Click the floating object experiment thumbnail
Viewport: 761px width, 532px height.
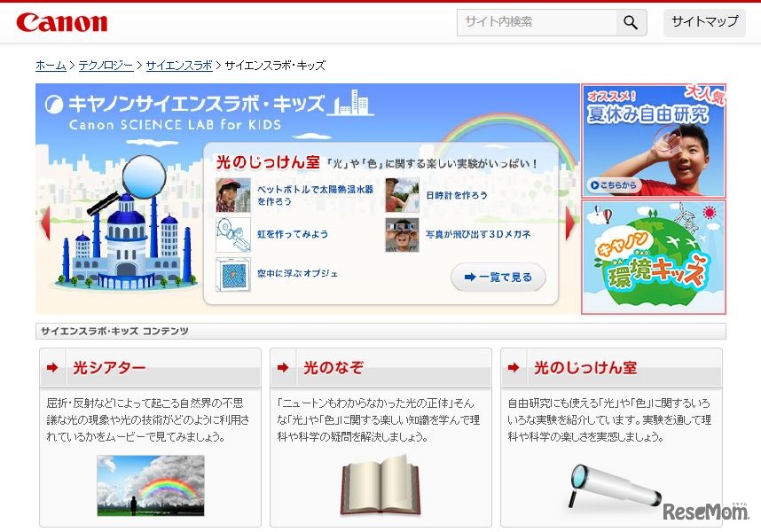tap(233, 275)
